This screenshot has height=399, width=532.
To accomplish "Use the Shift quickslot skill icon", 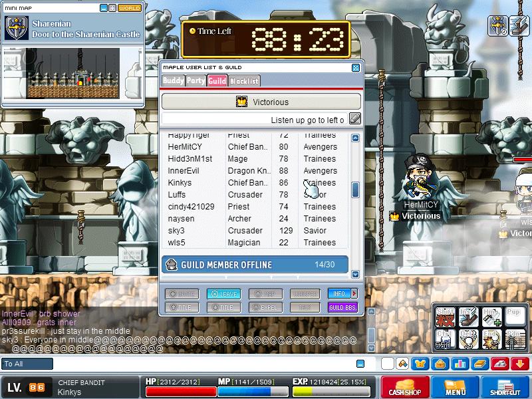I will point(445,317).
